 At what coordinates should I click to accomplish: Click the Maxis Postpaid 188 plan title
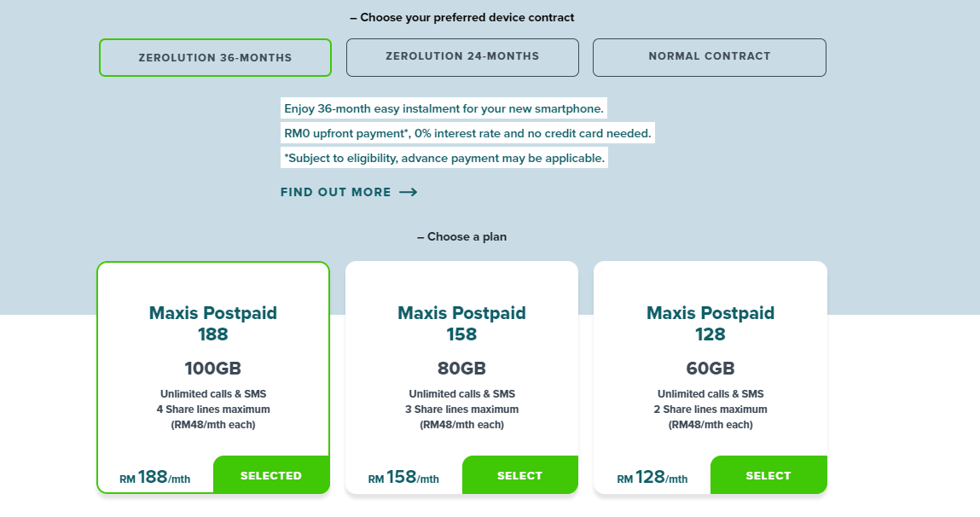coord(213,323)
